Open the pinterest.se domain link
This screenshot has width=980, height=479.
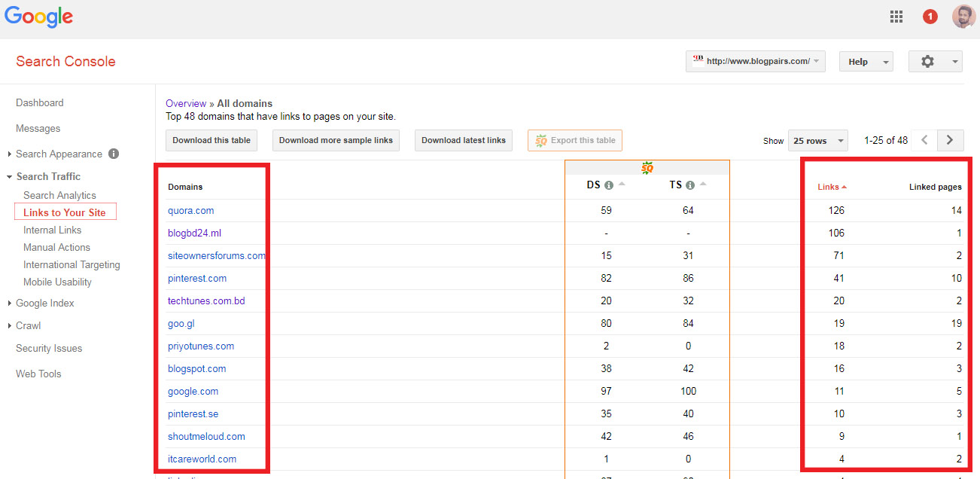(193, 413)
